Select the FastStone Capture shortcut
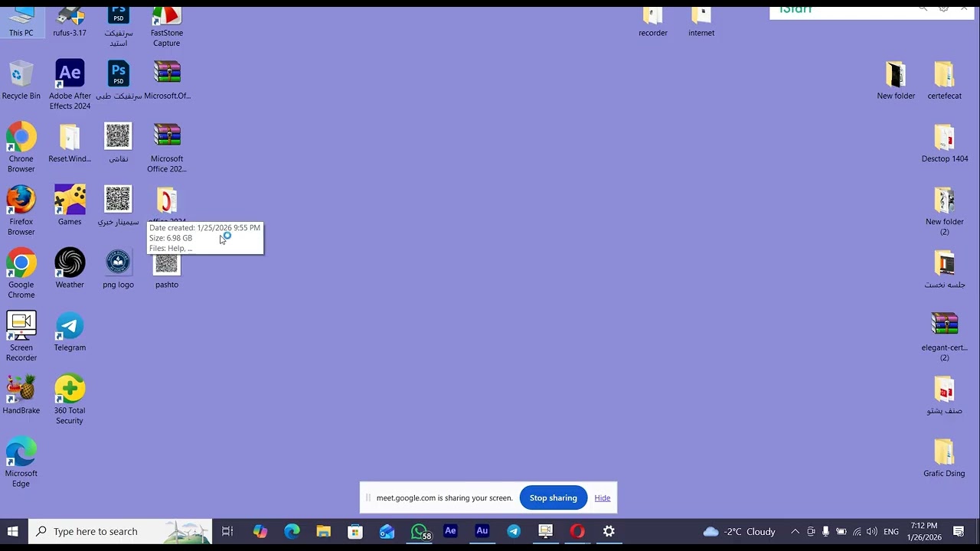Viewport: 980px width, 551px height. (x=166, y=26)
